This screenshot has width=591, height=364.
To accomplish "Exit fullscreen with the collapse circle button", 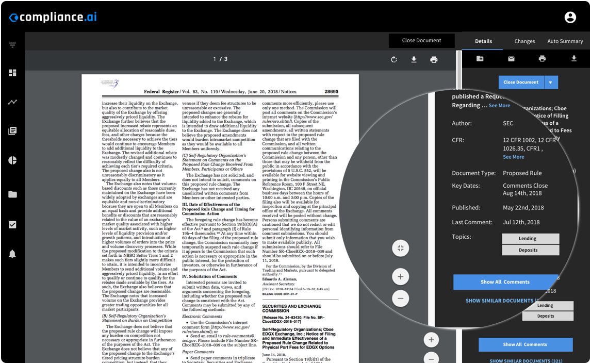I will (400, 249).
